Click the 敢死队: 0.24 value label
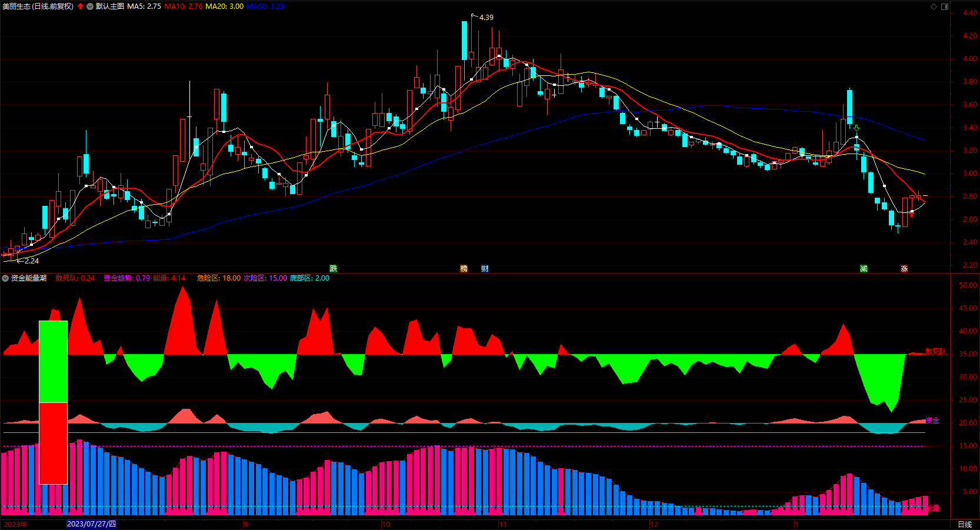Screen dimensions: 980x530 tap(75, 278)
